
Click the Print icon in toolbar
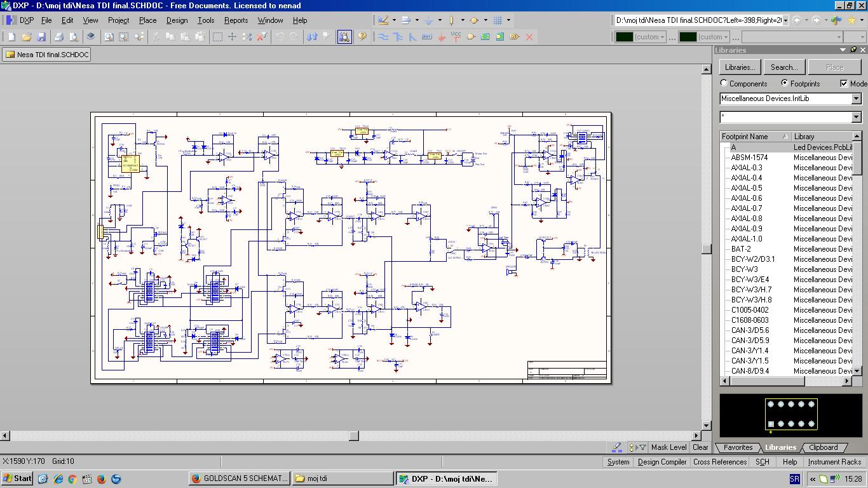58,37
